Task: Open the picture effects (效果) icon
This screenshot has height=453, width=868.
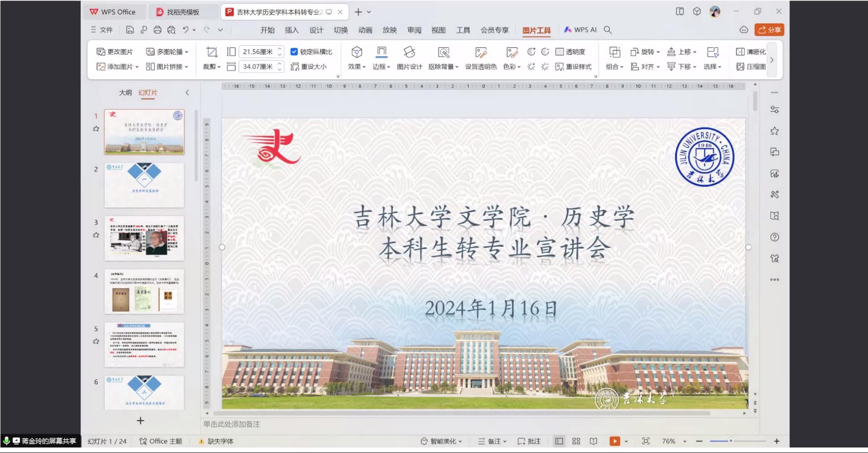Action: [x=357, y=52]
